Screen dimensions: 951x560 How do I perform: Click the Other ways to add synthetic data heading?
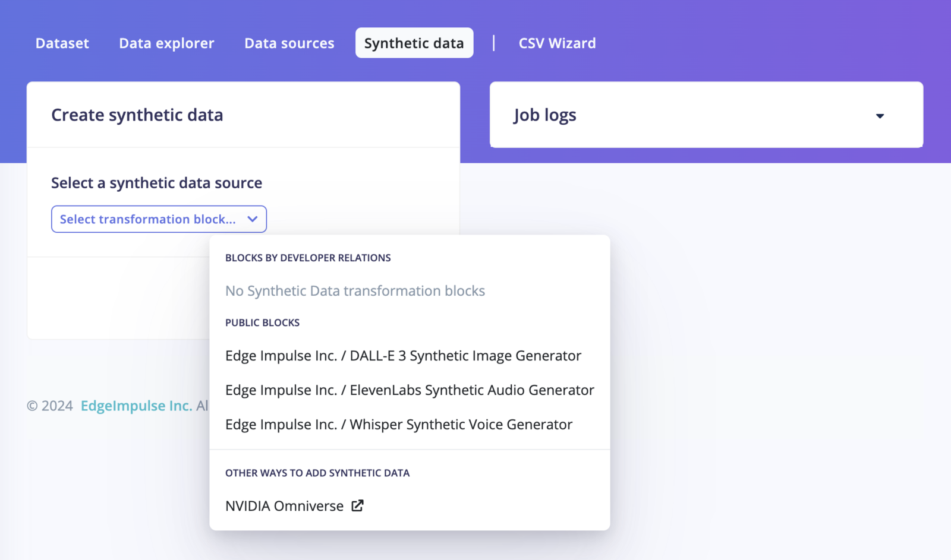[317, 473]
